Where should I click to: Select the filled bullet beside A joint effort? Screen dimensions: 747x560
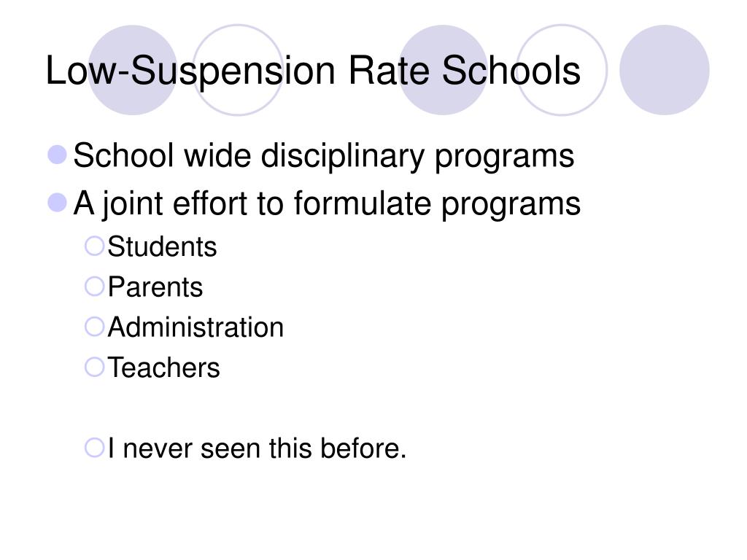[57, 203]
